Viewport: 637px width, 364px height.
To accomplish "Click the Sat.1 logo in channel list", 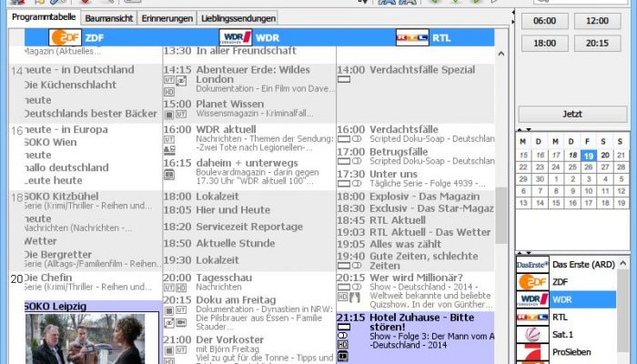I will pyautogui.click(x=532, y=335).
